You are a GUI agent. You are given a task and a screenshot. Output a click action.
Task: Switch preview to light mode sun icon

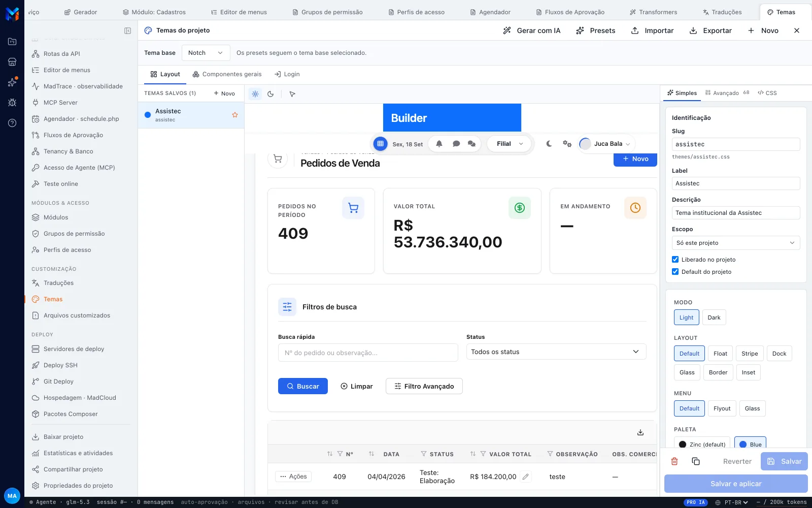[255, 94]
